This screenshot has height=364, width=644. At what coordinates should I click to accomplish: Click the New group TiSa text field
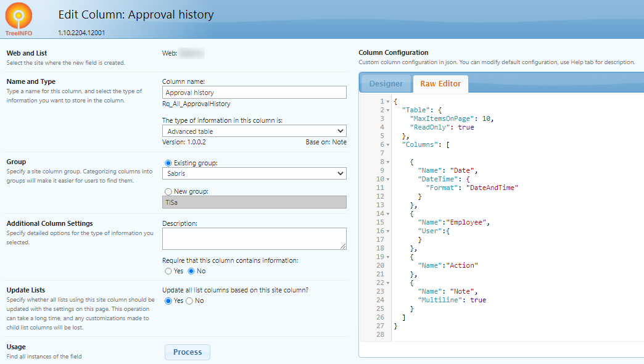point(254,202)
